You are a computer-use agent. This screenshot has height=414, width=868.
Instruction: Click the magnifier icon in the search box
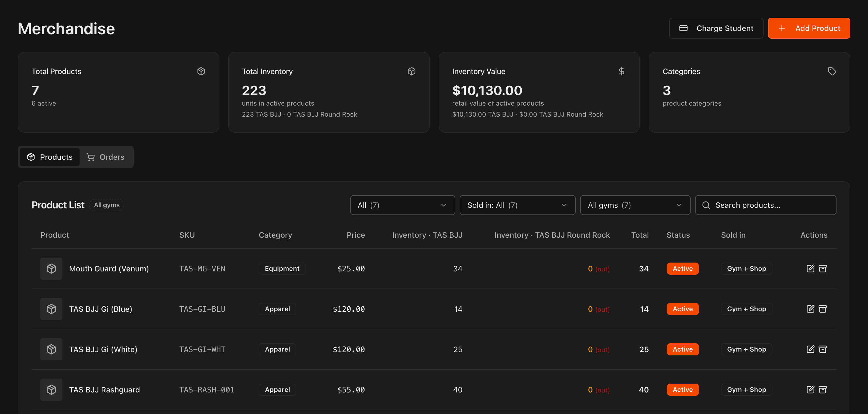tap(706, 205)
